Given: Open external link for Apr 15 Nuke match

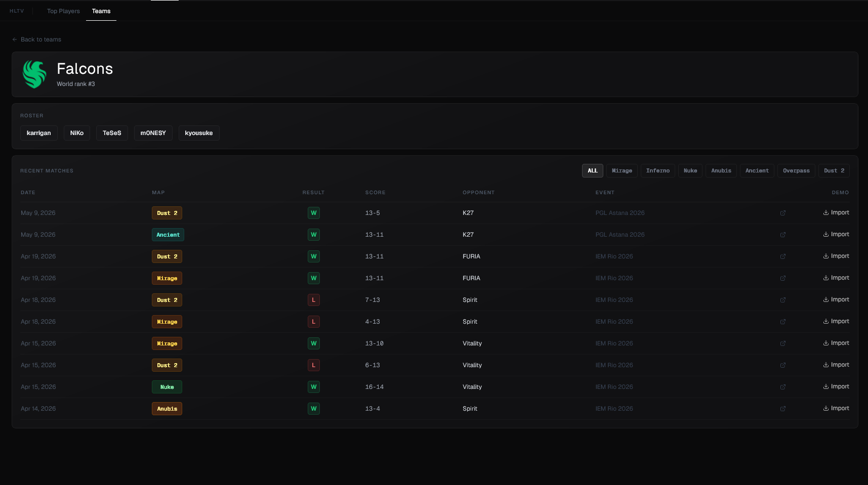Looking at the screenshot, I should coord(783,387).
